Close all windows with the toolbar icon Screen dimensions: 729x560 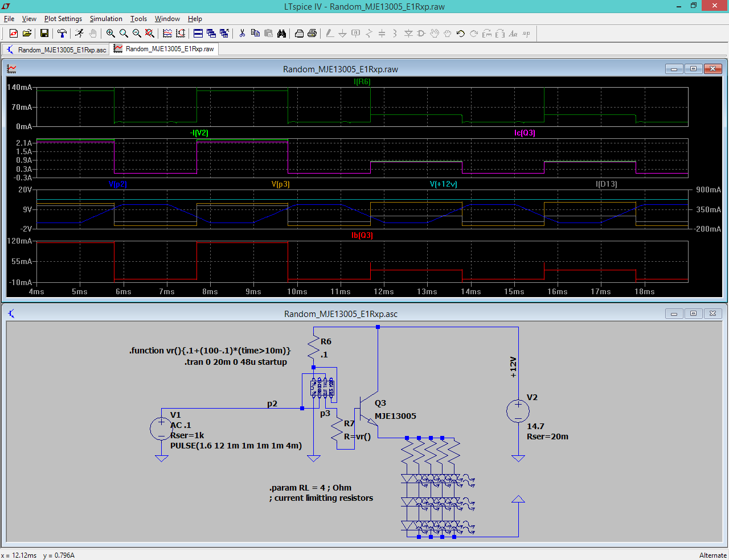pyautogui.click(x=224, y=34)
